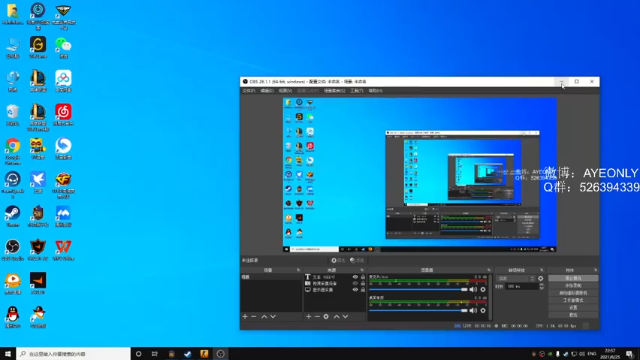Hide the text (GDI+) source eye icon
The image size is (640, 360).
(355, 277)
